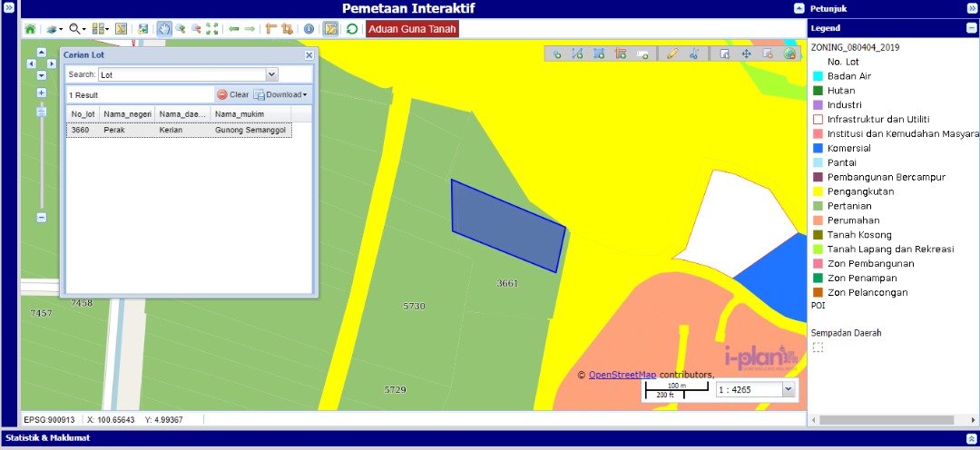Open the map scale 1 : 4265 dropdown
The height and width of the screenshot is (450, 980).
pos(787,389)
